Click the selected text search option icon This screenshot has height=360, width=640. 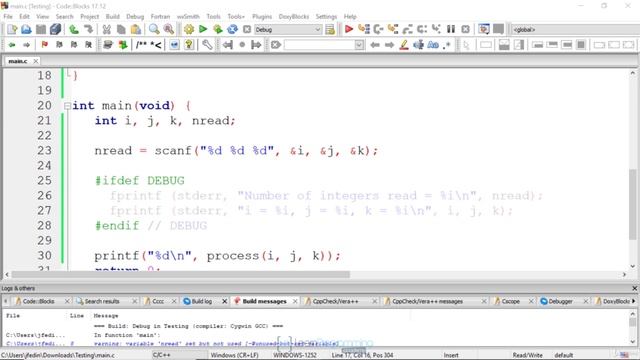click(418, 44)
